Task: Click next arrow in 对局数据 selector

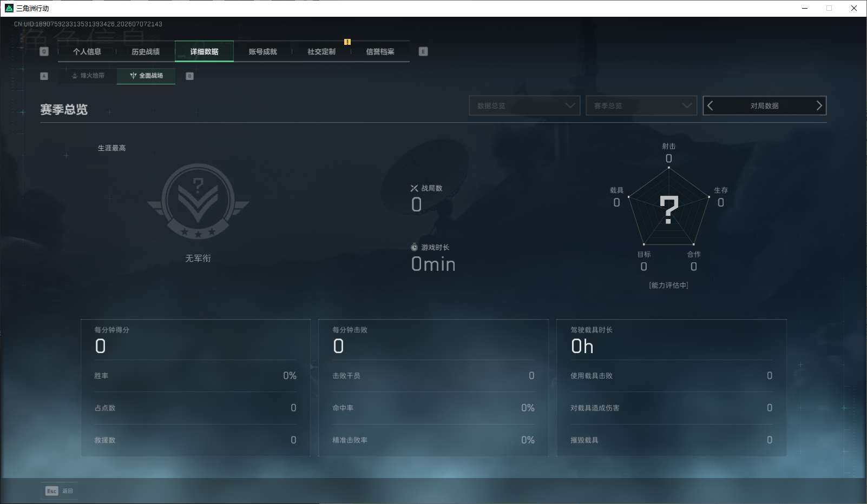Action: [819, 106]
